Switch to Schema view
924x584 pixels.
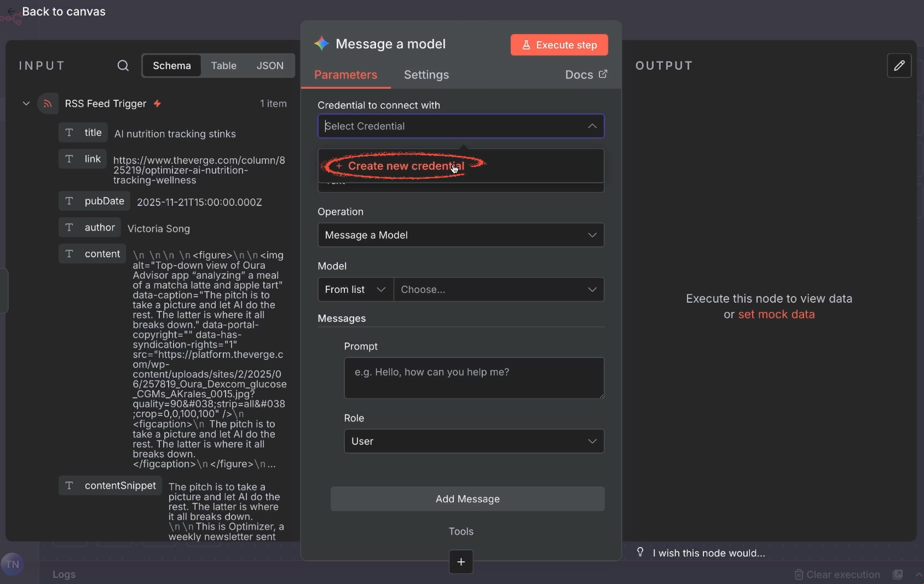[172, 65]
